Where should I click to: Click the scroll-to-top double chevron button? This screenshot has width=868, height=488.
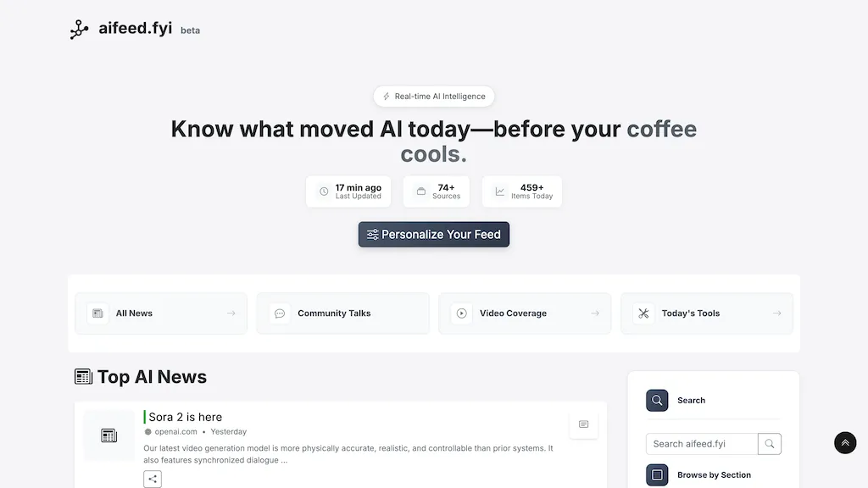tap(845, 442)
